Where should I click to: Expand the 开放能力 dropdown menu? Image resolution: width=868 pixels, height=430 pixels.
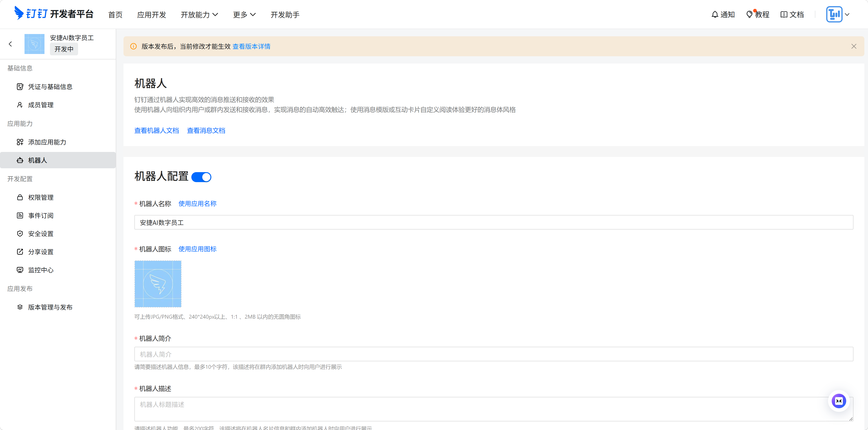(x=200, y=15)
